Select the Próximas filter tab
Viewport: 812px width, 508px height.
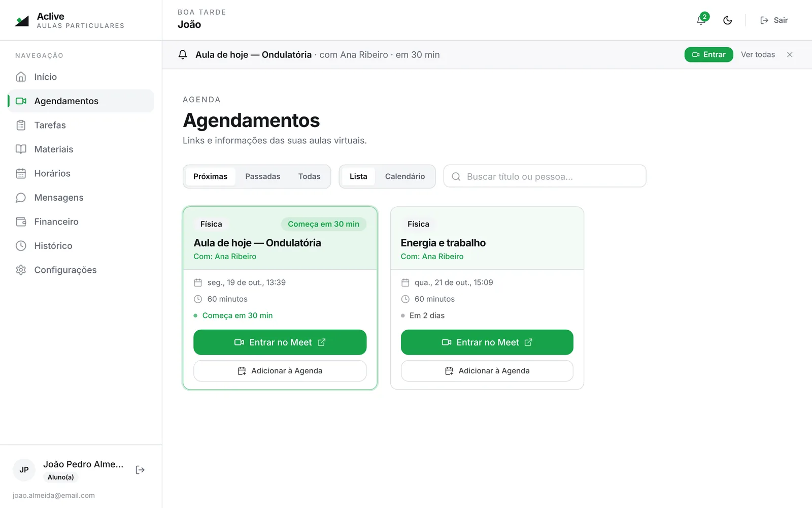pyautogui.click(x=210, y=176)
